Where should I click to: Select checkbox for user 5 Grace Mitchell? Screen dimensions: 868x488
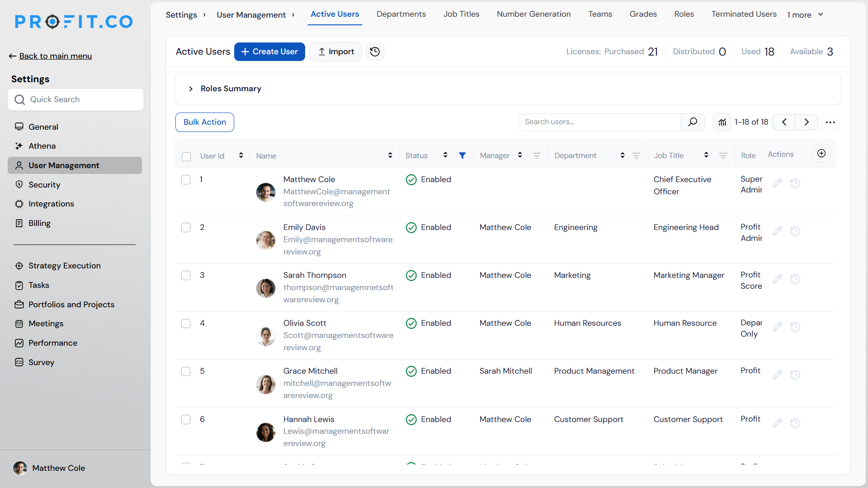click(186, 371)
